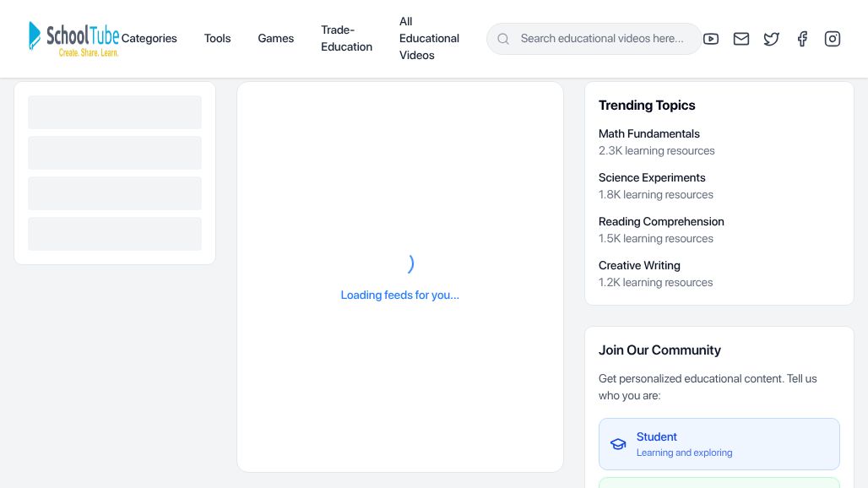This screenshot has width=868, height=488.
Task: Click the magnifying glass search icon
Action: 503,39
